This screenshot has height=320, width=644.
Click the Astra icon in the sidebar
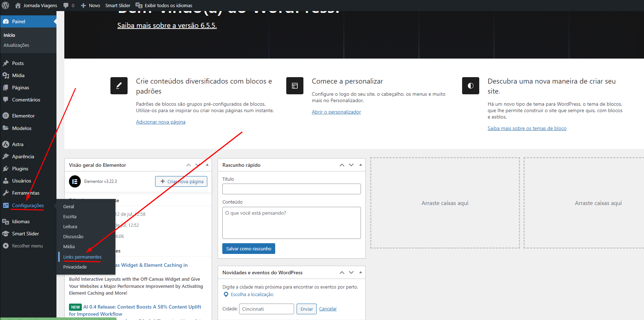[x=6, y=144]
